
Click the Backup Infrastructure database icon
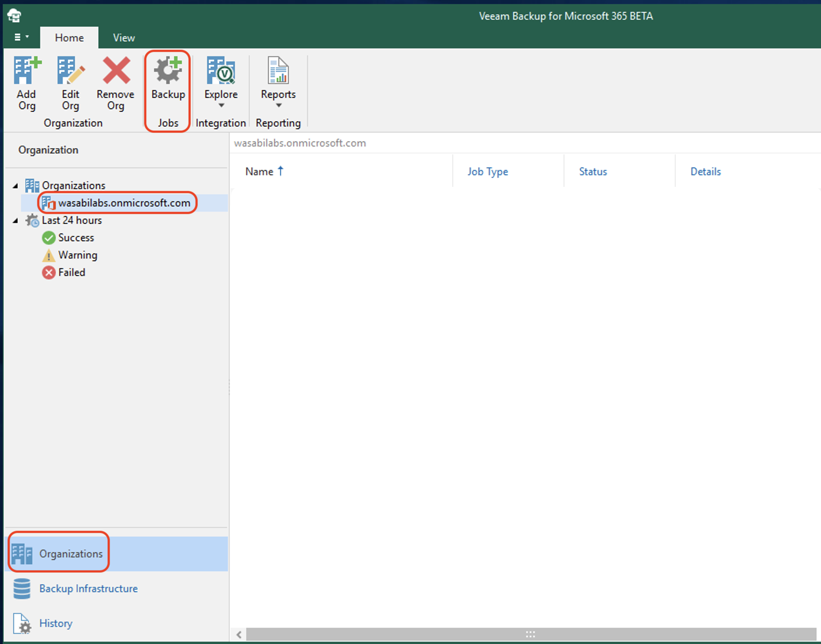pyautogui.click(x=22, y=588)
